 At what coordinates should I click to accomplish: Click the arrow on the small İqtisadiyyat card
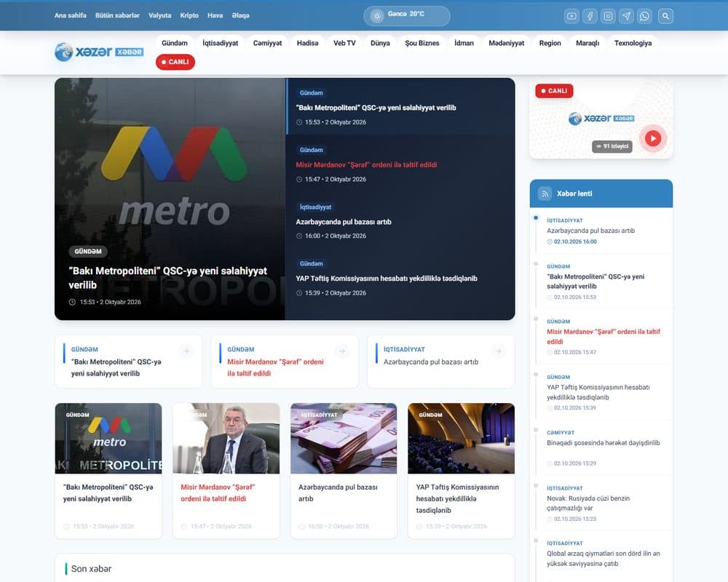[498, 351]
